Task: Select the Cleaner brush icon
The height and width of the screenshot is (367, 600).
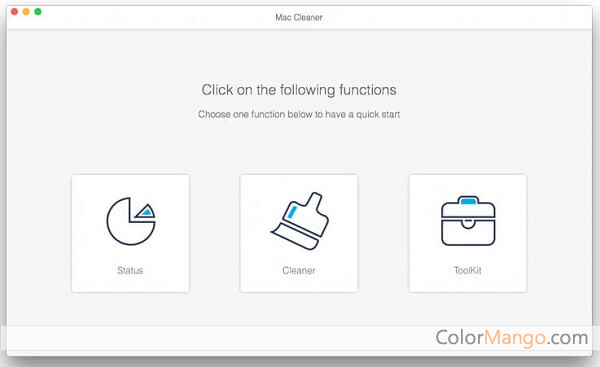Action: click(300, 221)
